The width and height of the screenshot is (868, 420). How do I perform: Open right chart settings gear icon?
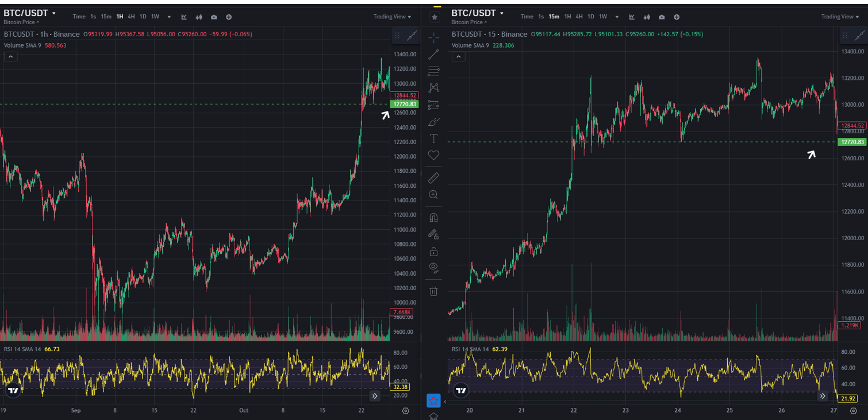(x=854, y=411)
